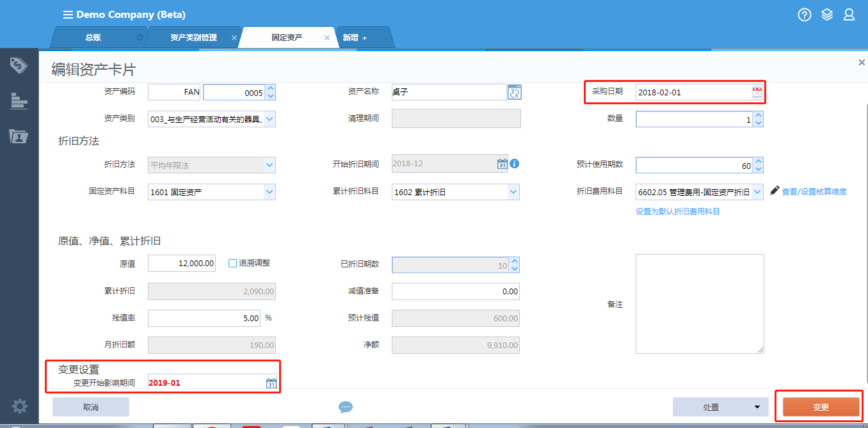
Task: Expand the 处置 button arrow
Action: point(757,407)
